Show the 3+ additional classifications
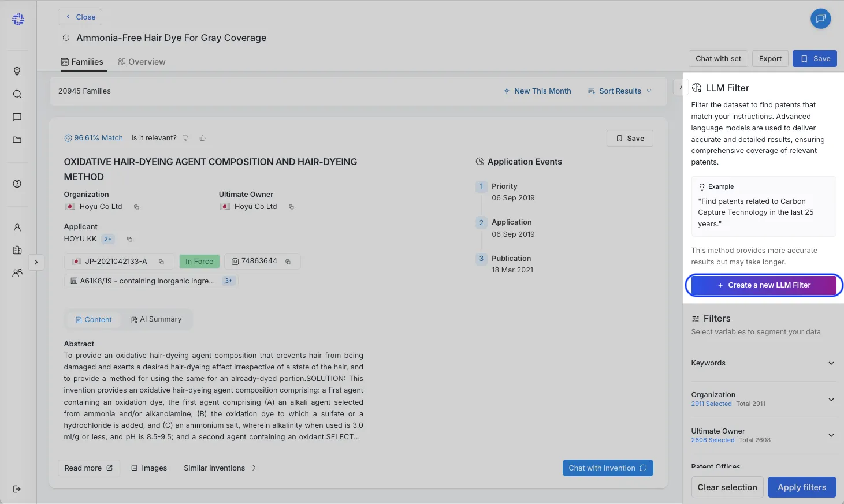The height and width of the screenshot is (504, 844). tap(229, 281)
